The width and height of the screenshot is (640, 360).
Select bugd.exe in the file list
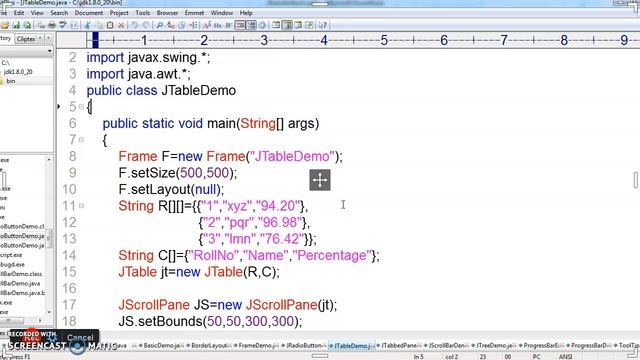click(x=12, y=264)
